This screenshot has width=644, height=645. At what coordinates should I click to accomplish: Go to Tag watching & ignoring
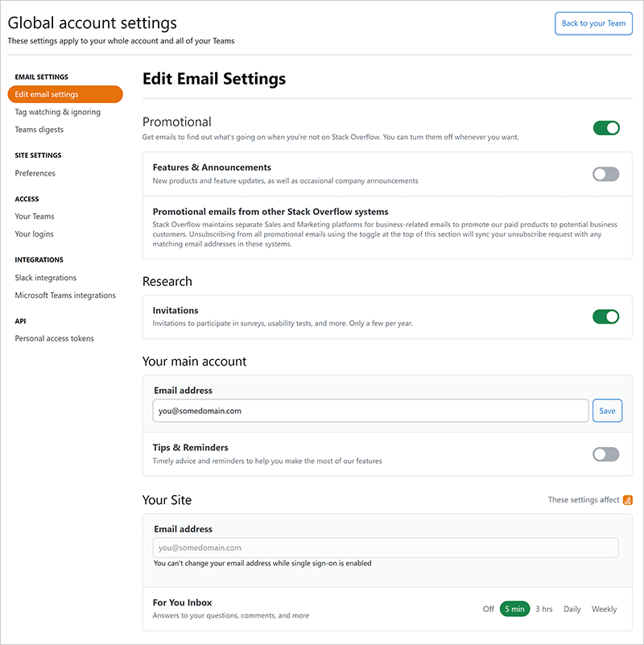(x=58, y=112)
